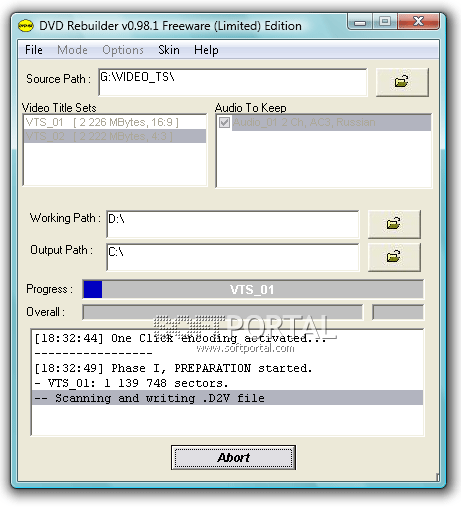Select the Scanning and writing .D2V log line
Image resolution: width=461 pixels, height=508 pixels.
click(227, 398)
